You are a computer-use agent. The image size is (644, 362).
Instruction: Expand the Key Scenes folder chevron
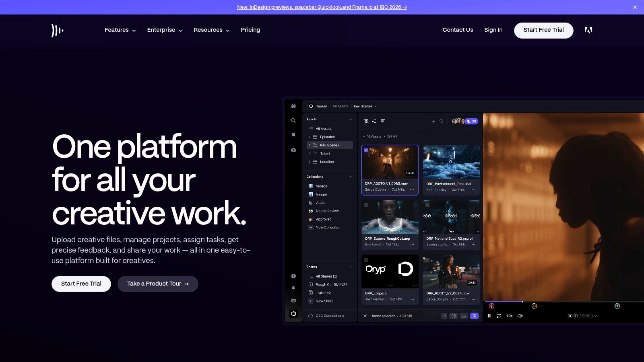310,145
